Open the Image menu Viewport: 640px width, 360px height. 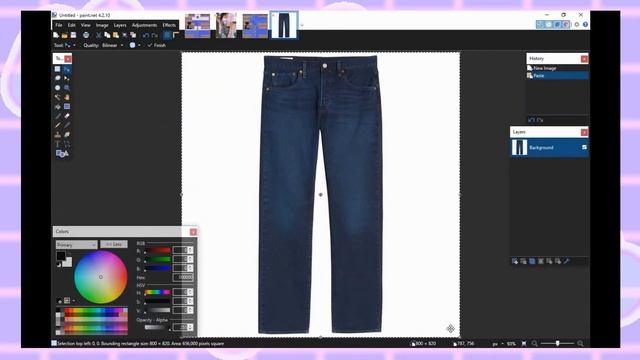[102, 25]
